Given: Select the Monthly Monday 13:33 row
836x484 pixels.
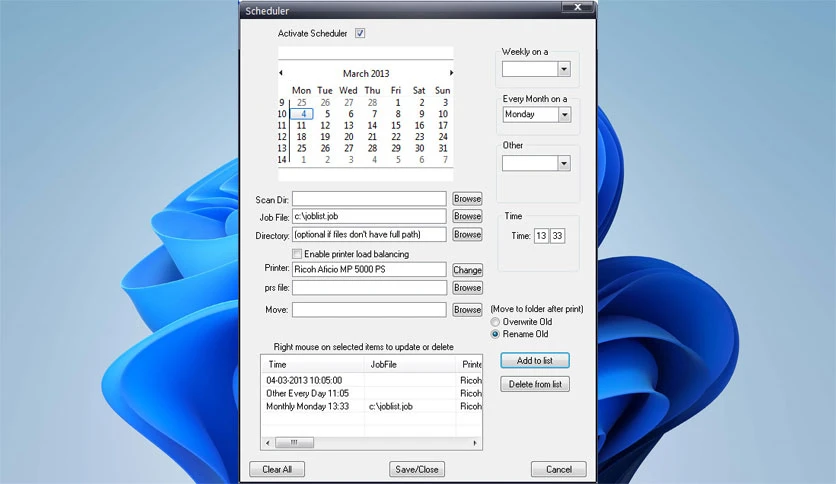Looking at the screenshot, I should [372, 406].
